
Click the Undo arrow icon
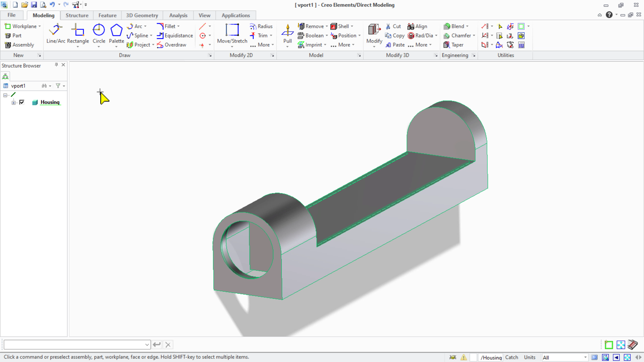point(52,5)
